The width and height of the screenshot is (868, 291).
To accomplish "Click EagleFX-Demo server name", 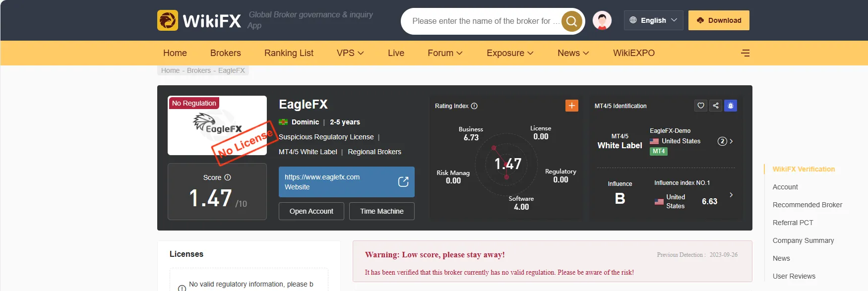I will 670,131.
